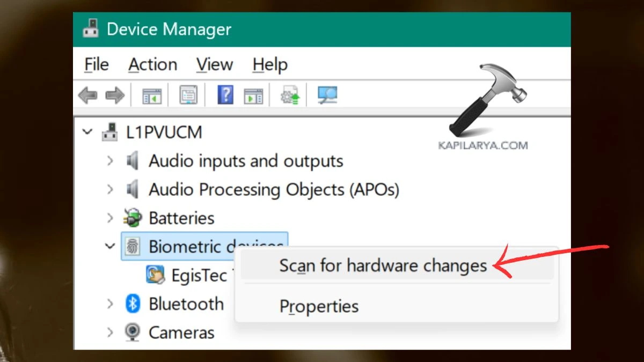Click the Audio Processing Objects speaker icon
Screen dimensions: 644x362
[x=132, y=189]
